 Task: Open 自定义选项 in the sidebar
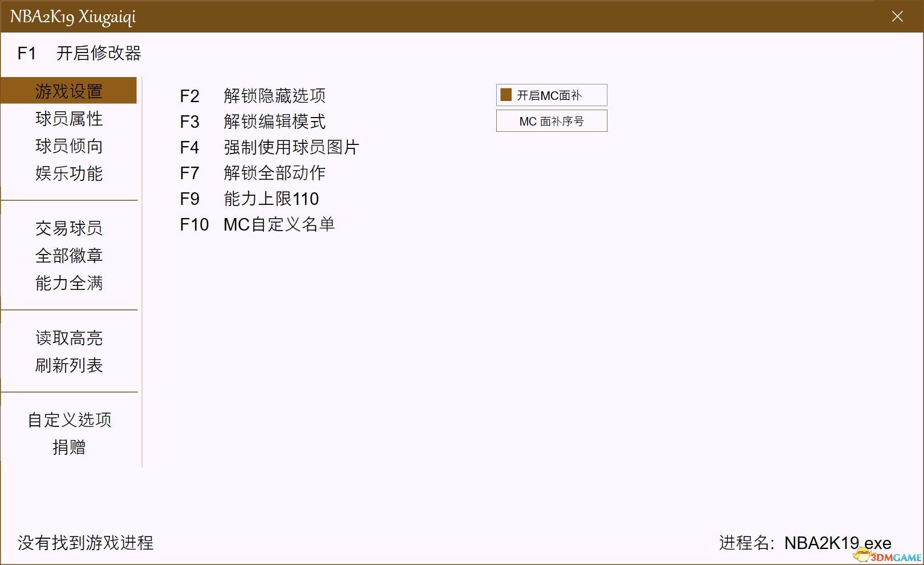pos(68,420)
